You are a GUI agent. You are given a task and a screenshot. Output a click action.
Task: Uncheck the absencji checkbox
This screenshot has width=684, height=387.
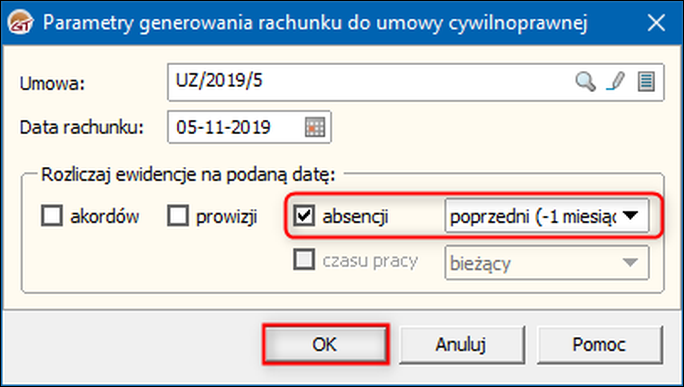point(304,216)
